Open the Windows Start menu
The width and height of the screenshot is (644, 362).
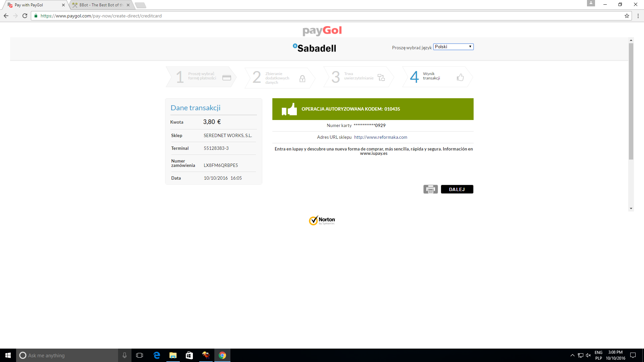(x=8, y=355)
